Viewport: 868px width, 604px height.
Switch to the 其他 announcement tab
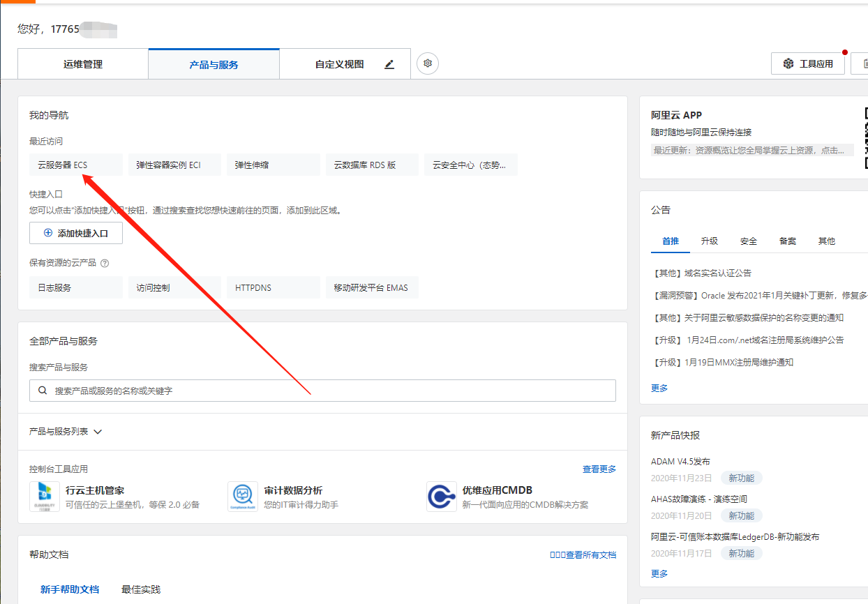click(827, 241)
